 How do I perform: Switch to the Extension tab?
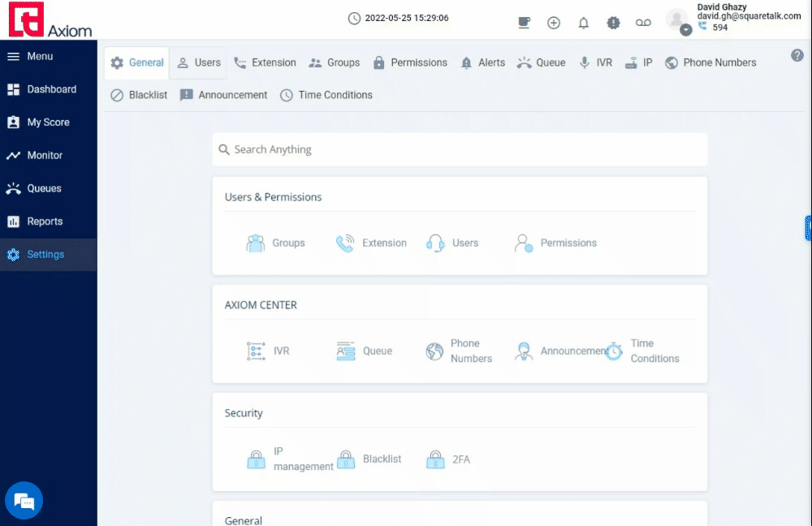(265, 63)
